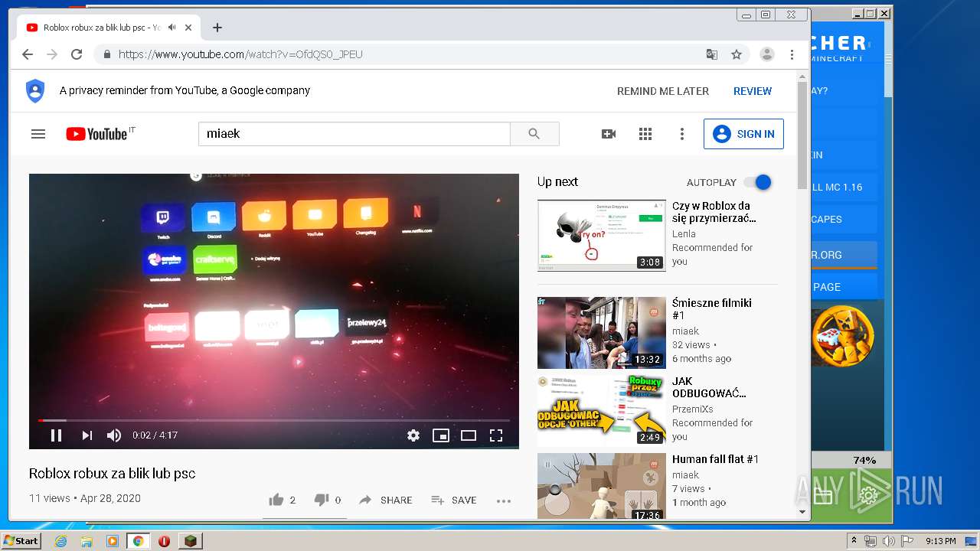Mute the tab via its speaker icon

point(172,28)
